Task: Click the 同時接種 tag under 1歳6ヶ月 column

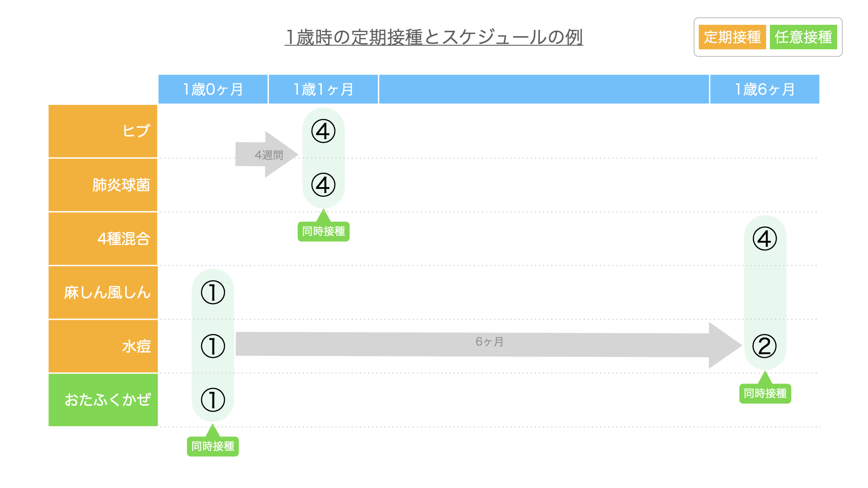Action: click(765, 394)
